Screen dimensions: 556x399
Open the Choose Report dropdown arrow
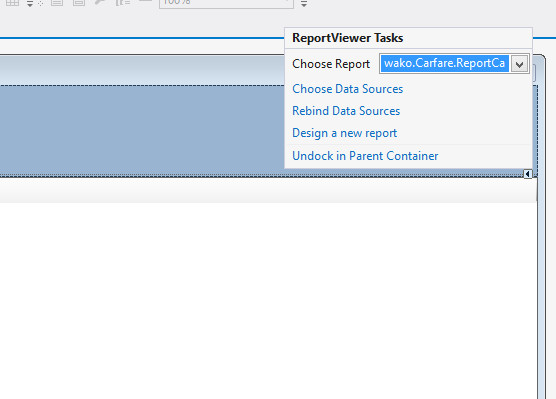click(519, 64)
